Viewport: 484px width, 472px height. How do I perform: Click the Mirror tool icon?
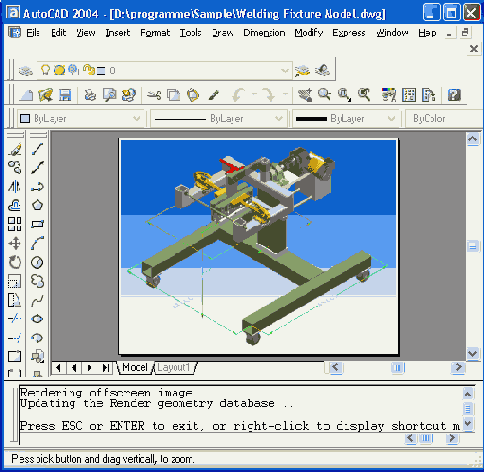click(15, 186)
